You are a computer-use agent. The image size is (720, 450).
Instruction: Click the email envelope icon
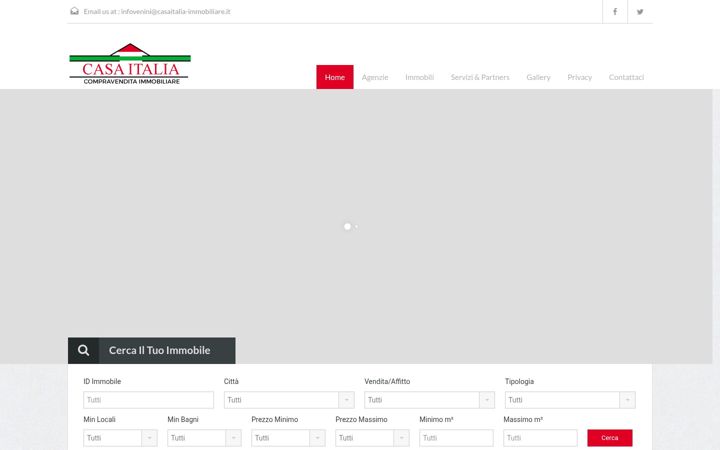[x=74, y=11]
